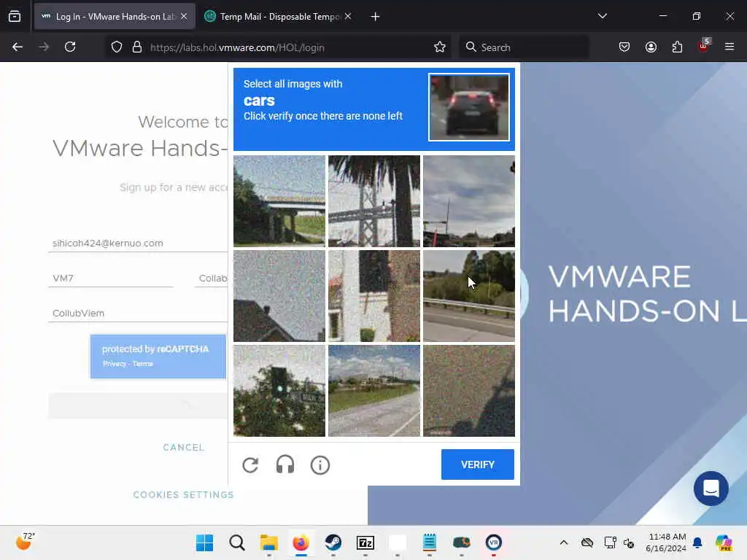Viewport: 747px width, 560px height.
Task: Open 7-Zip from taskbar
Action: pyautogui.click(x=365, y=542)
